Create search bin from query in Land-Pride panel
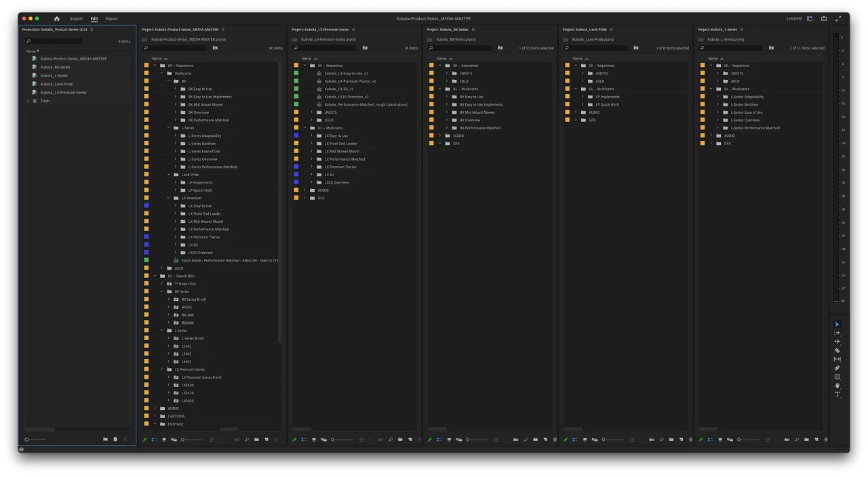The image size is (868, 477). point(636,48)
